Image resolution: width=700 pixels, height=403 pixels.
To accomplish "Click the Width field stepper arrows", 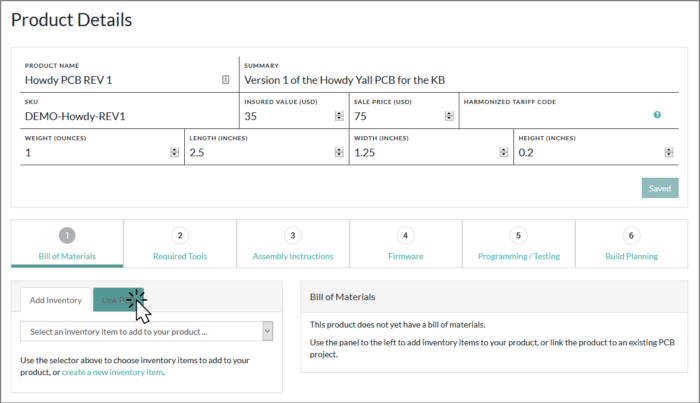I will point(504,152).
